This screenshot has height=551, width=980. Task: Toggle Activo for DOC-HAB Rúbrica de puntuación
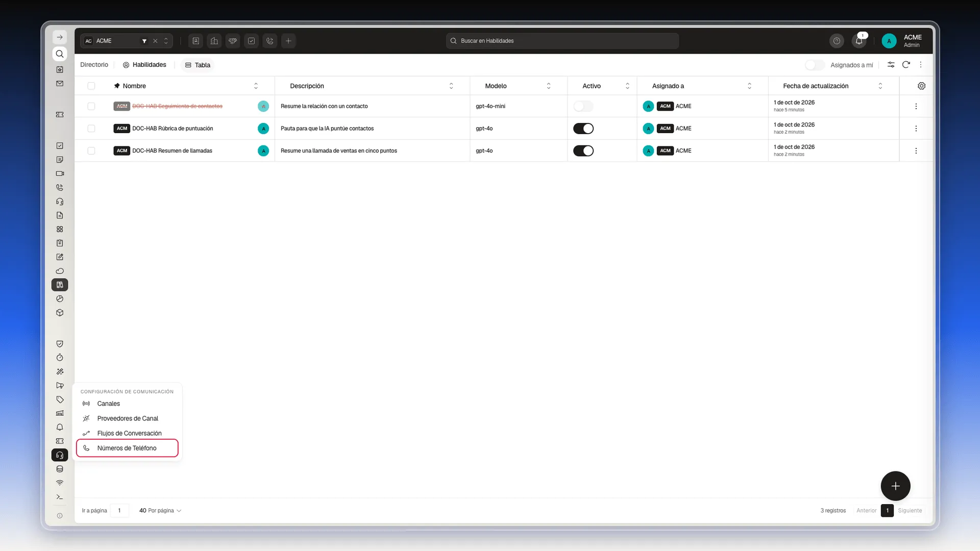point(583,129)
